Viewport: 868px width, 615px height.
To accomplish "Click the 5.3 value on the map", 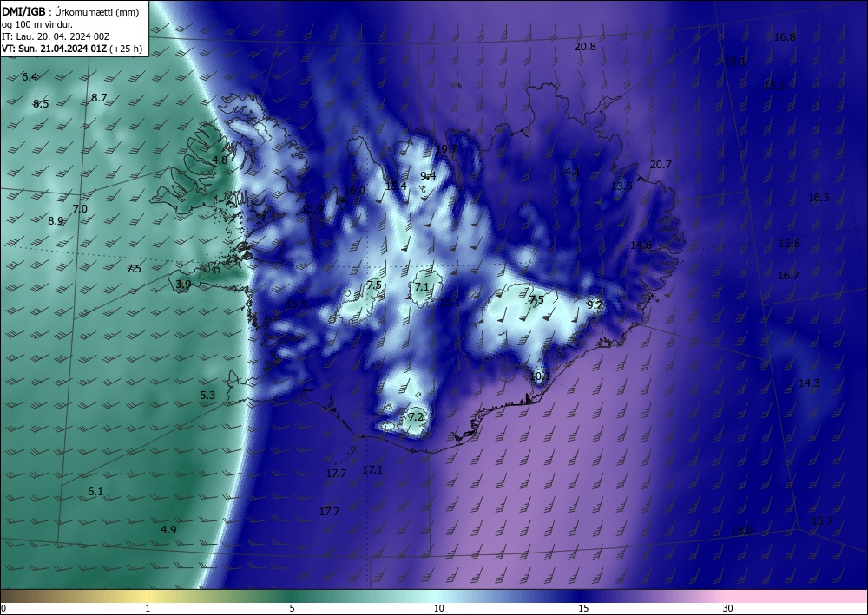I will click(207, 395).
